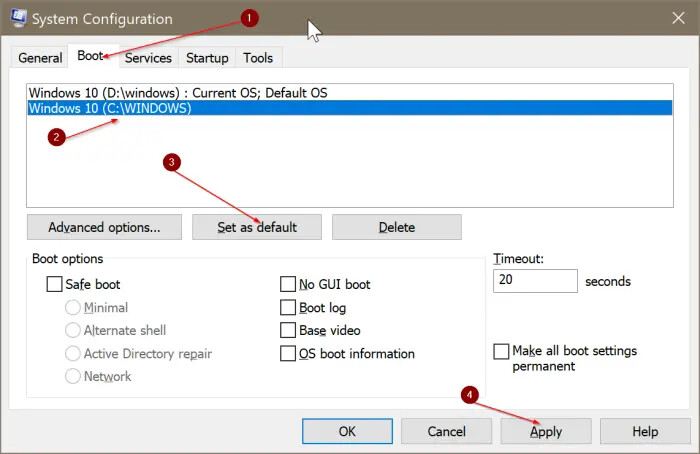Viewport: 700px width, 454px height.
Task: Open the Tools tab
Action: [x=258, y=58]
